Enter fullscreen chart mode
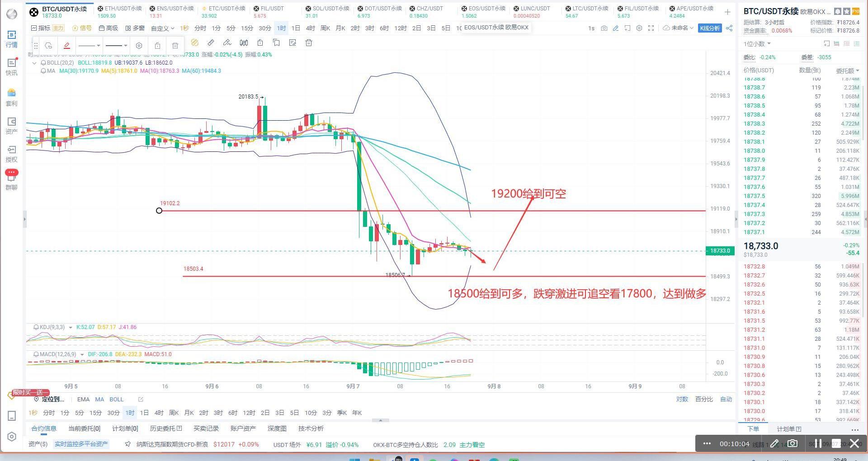 [x=651, y=28]
